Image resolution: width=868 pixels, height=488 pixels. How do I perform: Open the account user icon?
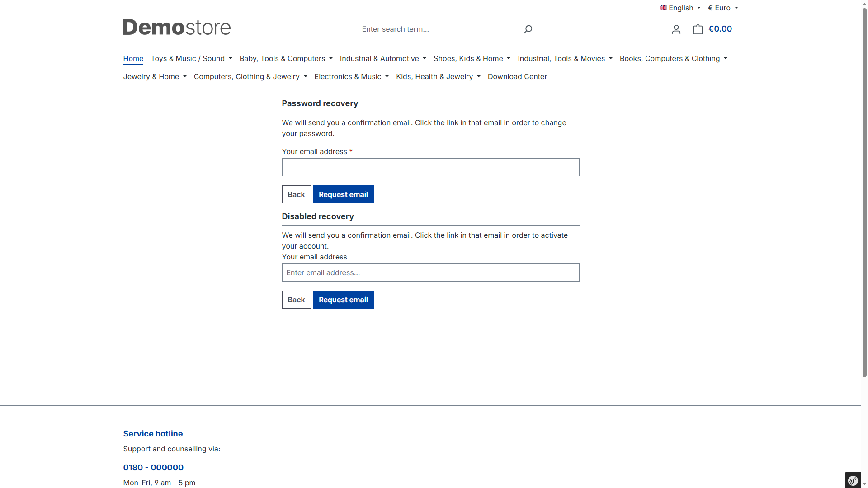point(676,29)
